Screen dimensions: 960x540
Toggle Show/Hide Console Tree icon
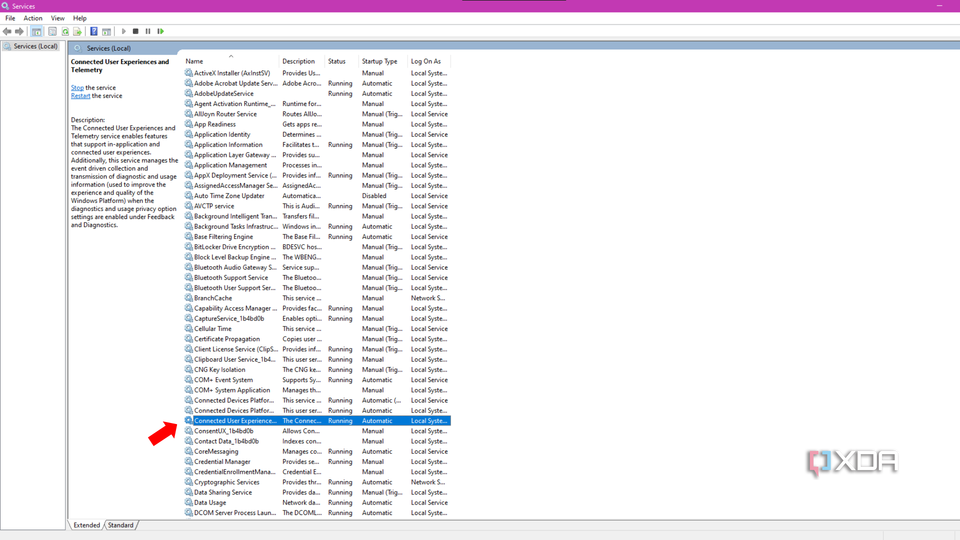coord(37,31)
